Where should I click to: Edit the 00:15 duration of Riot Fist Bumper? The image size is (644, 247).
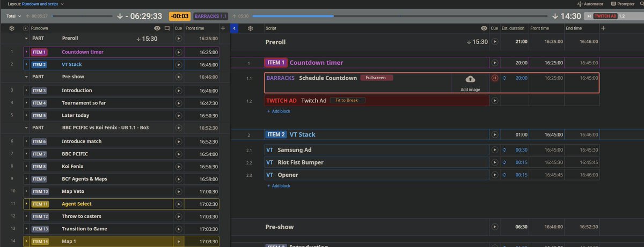point(521,162)
